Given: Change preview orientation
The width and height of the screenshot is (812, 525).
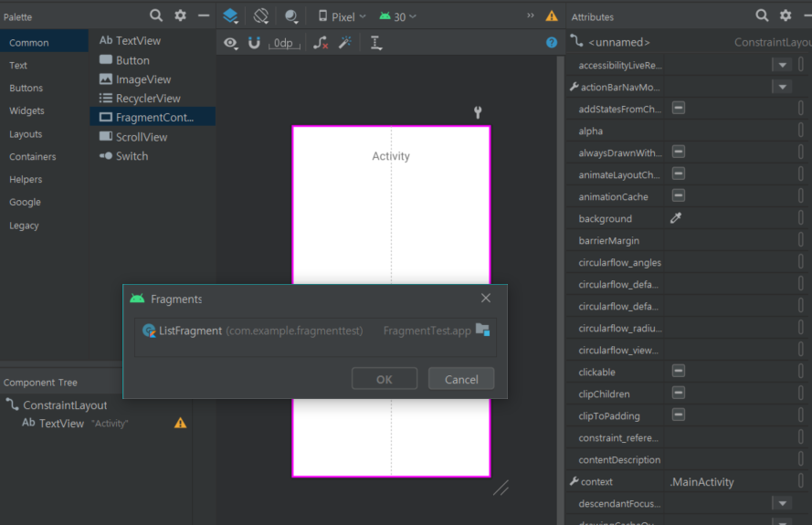Looking at the screenshot, I should (261, 16).
